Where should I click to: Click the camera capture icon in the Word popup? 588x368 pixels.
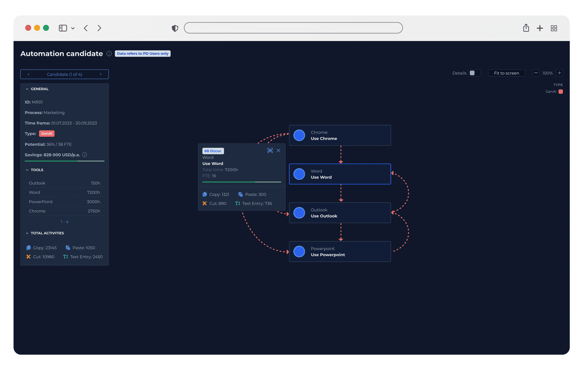coord(270,150)
